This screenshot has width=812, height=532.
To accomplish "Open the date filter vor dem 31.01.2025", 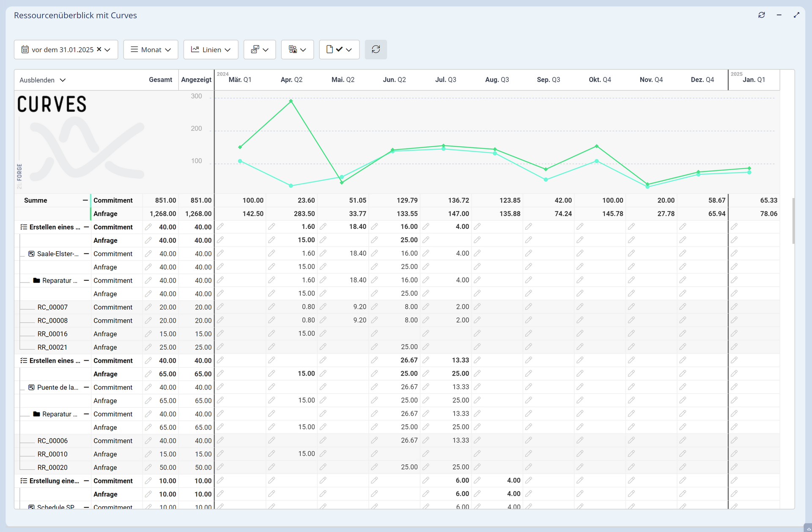I will [62, 49].
